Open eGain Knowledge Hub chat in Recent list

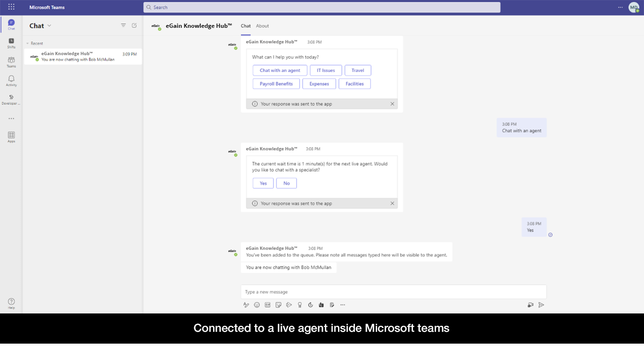pos(83,57)
